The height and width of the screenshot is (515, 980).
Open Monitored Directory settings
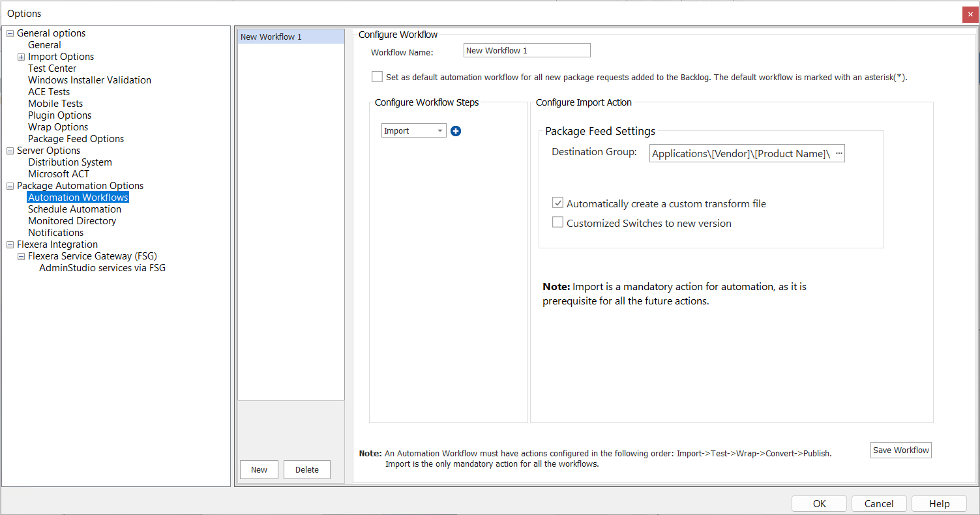(72, 221)
